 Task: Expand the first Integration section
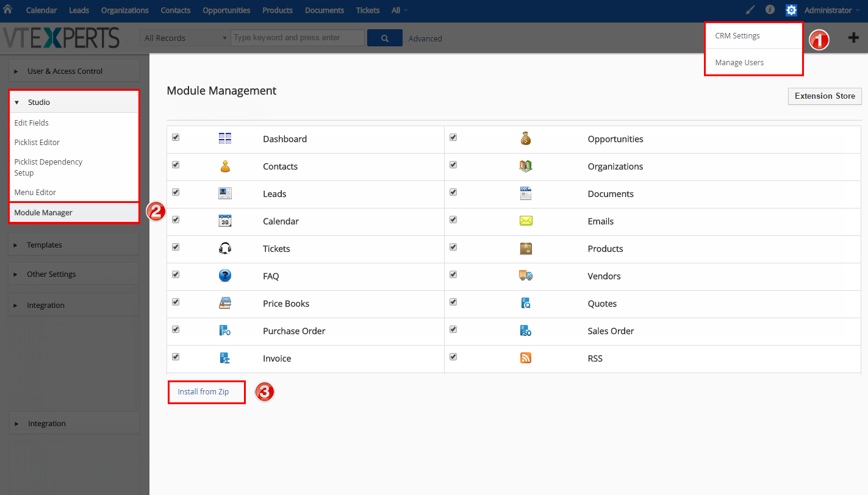tap(74, 305)
